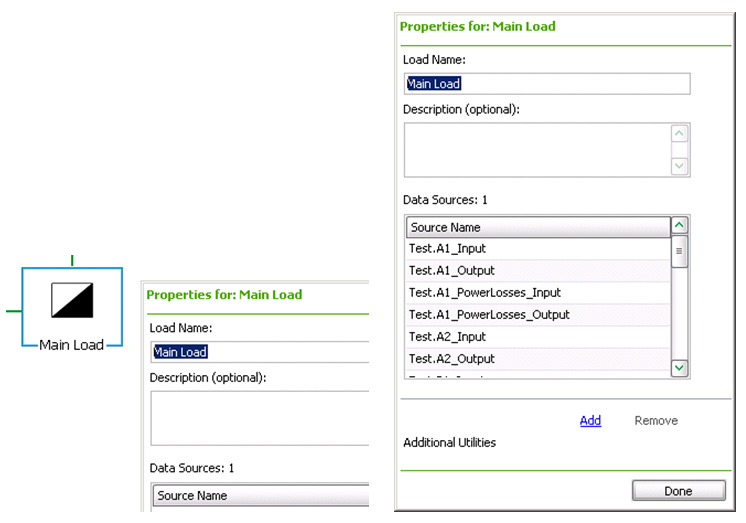Click the Load Name field in right panel
The height and width of the screenshot is (523, 746).
(x=547, y=84)
